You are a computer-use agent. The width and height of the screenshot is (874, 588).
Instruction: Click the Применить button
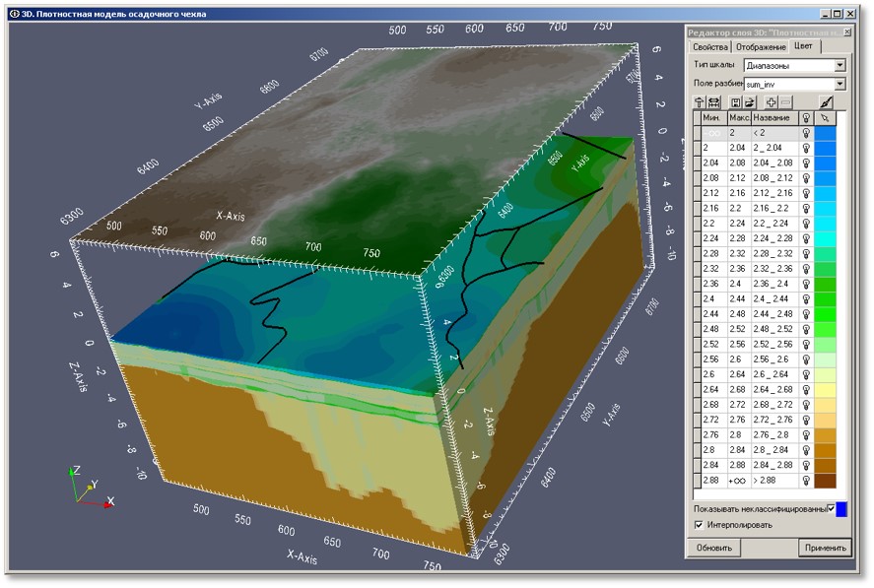click(x=825, y=548)
